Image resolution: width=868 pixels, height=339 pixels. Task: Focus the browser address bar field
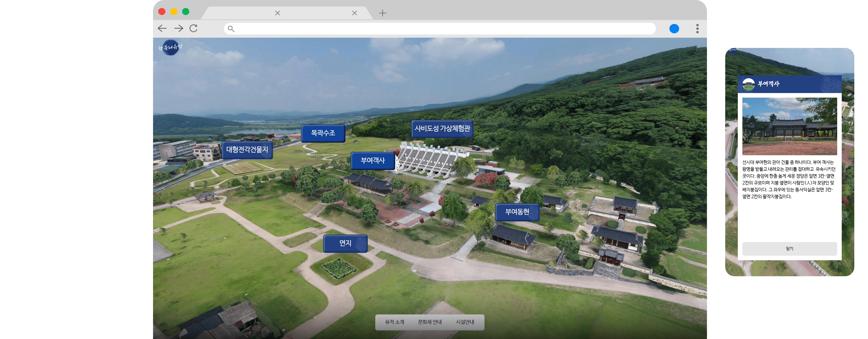pos(440,29)
